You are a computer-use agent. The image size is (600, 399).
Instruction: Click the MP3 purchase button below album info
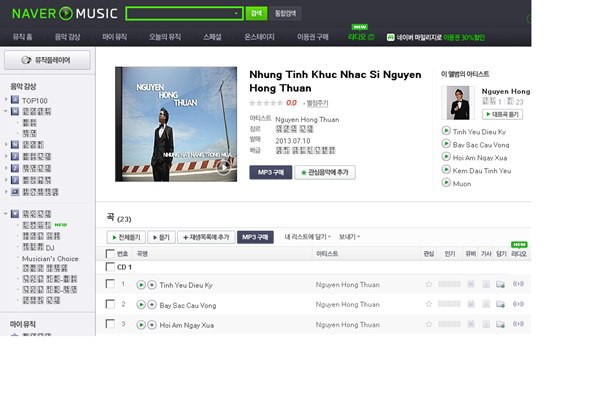271,172
